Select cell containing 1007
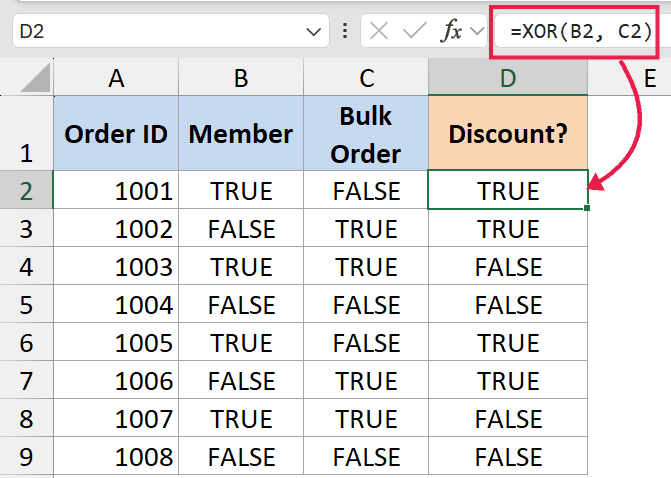 coord(116,418)
